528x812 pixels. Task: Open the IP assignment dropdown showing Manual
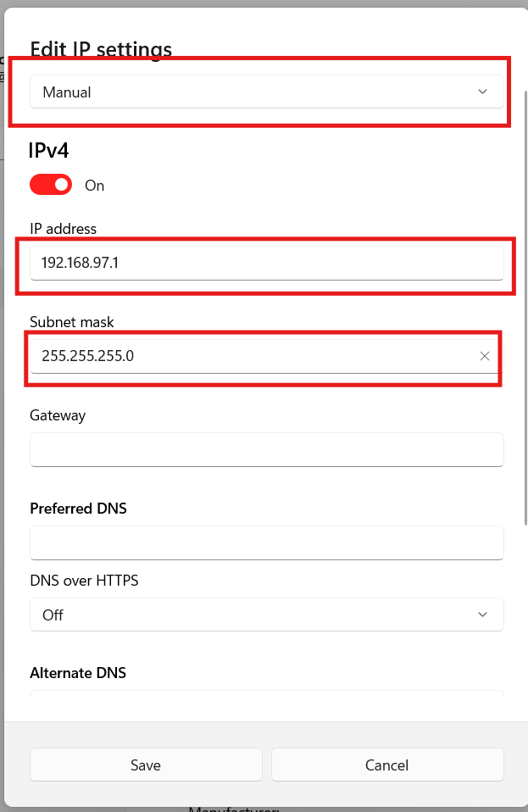coord(267,92)
